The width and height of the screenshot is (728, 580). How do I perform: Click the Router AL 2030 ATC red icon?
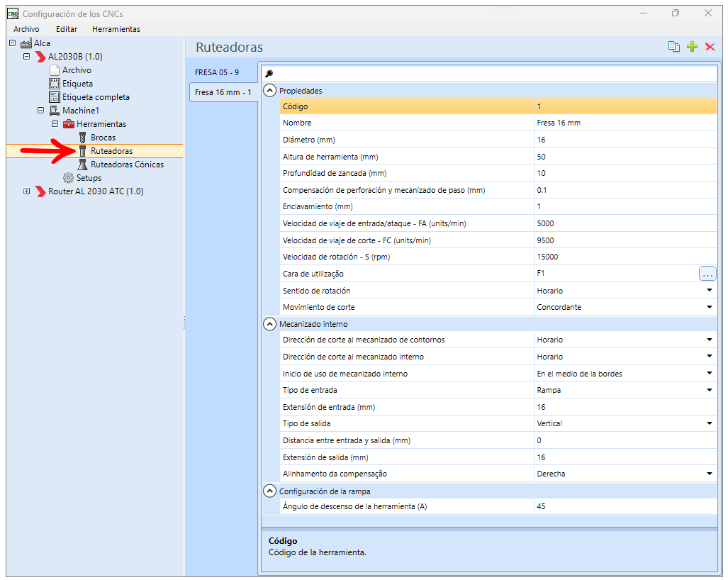tap(41, 191)
